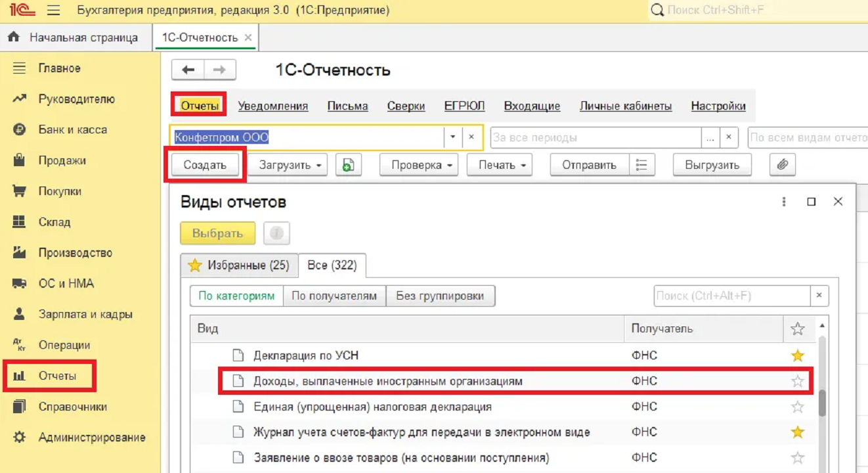Viewport: 868px width, 473px height.
Task: Click the info icon next to Выбрать
Action: click(x=276, y=233)
